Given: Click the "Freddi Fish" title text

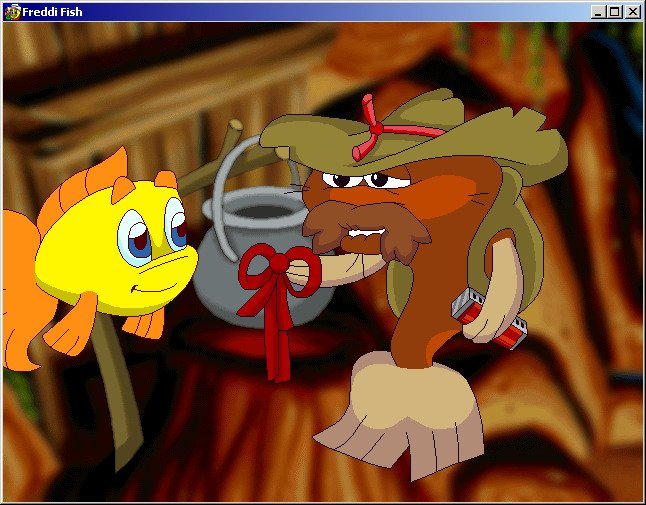Looking at the screenshot, I should point(52,12).
